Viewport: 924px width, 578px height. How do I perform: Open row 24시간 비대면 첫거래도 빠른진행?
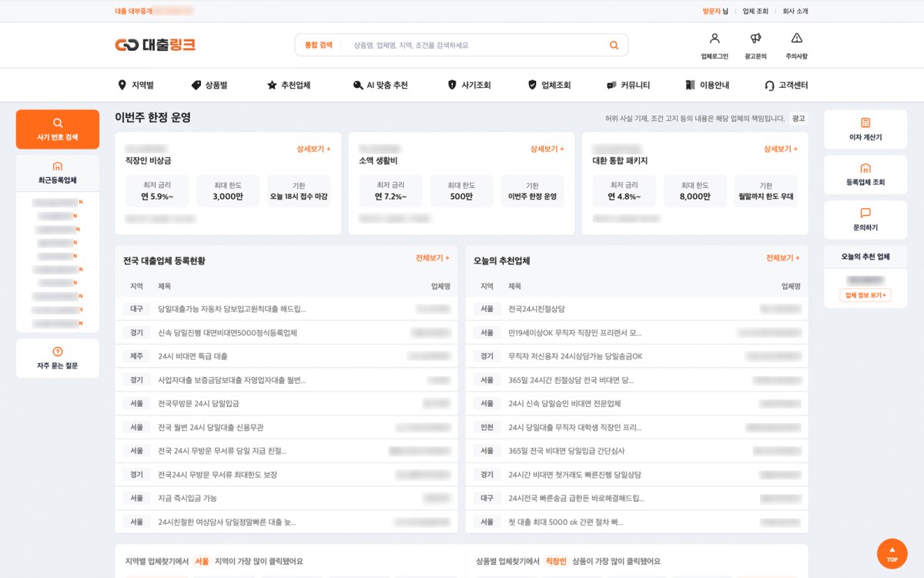[637, 475]
